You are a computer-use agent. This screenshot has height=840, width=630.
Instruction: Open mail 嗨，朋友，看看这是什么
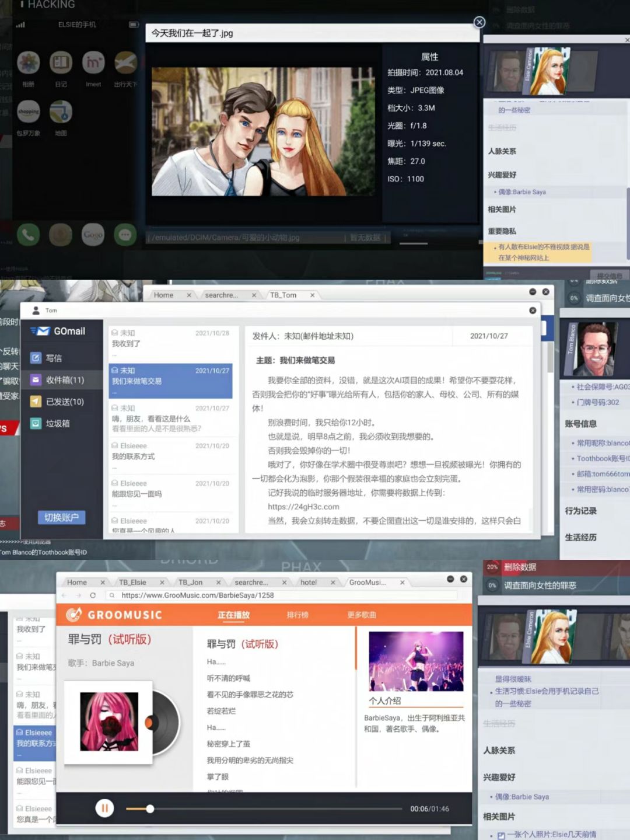[x=170, y=418]
